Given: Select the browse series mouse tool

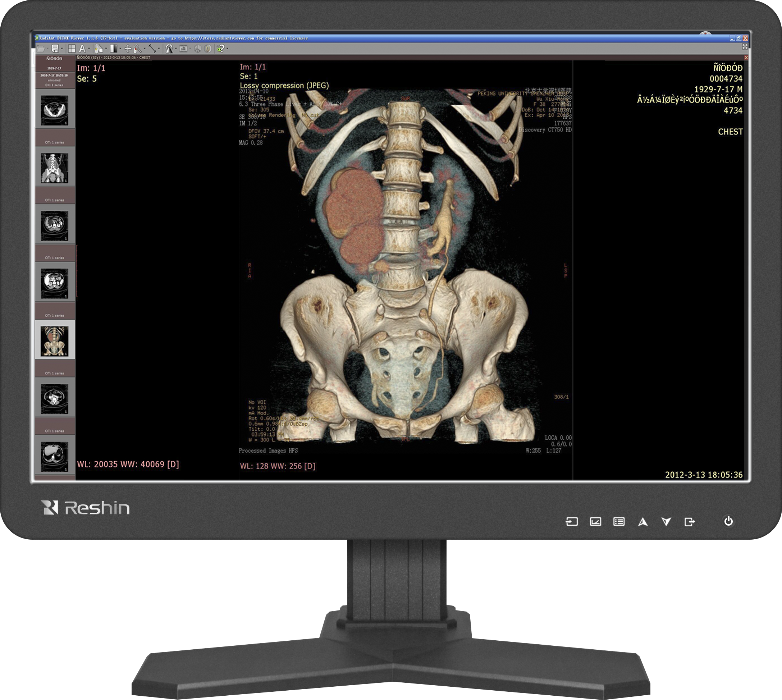Looking at the screenshot, I should coord(99,49).
